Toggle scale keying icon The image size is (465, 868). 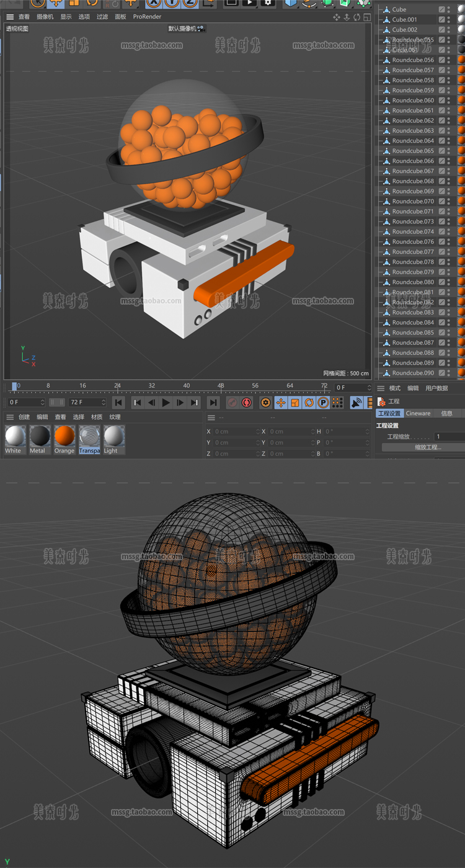tap(295, 403)
